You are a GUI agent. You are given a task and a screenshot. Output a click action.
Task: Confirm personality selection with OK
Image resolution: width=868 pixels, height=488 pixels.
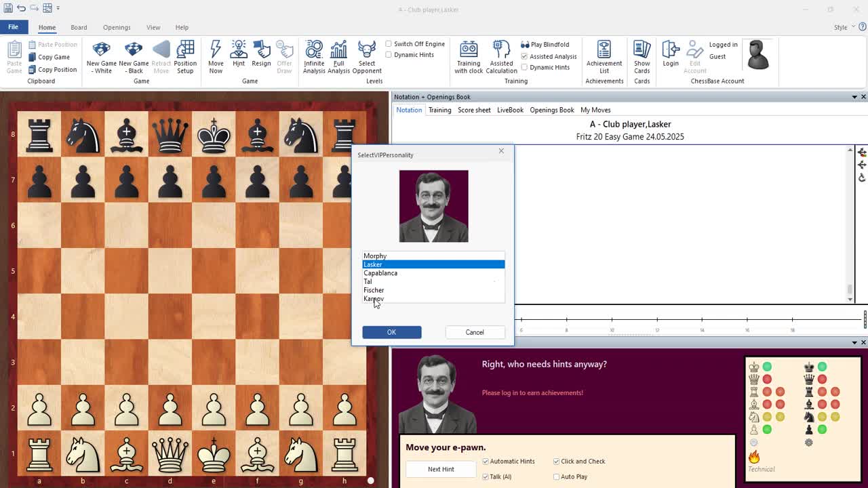pyautogui.click(x=391, y=332)
